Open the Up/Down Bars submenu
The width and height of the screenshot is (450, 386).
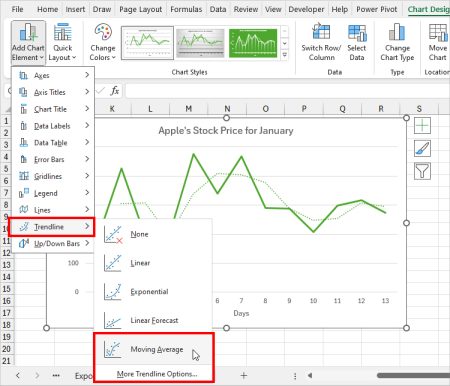pos(53,243)
